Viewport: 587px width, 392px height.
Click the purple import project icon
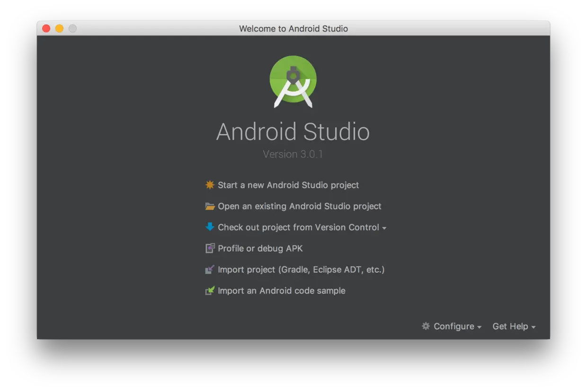[210, 270]
